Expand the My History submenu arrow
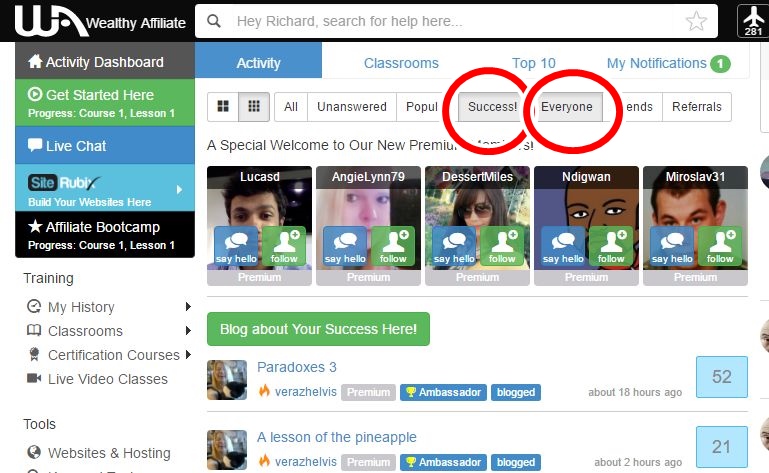 (188, 307)
